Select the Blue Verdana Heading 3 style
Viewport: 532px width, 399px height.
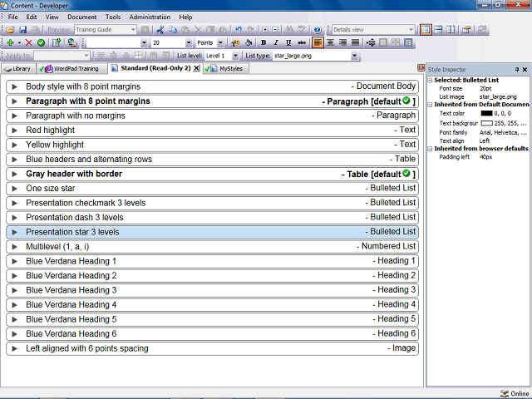[213, 290]
